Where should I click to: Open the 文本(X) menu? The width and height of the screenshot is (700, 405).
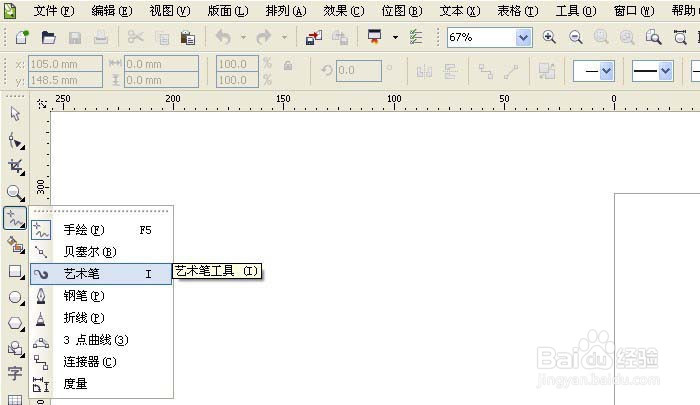click(x=460, y=11)
